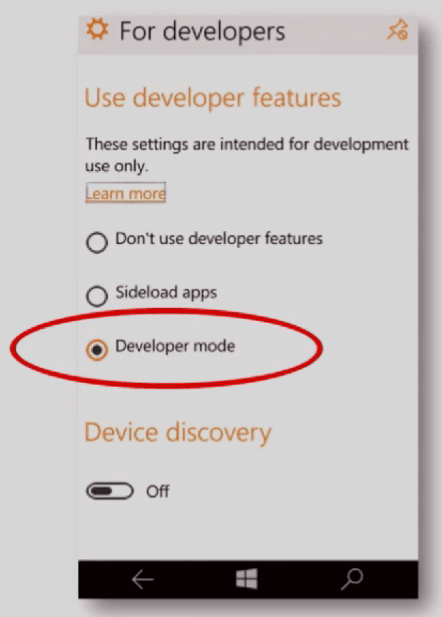This screenshot has height=617, width=442.
Task: Turn on the Device discovery toggle
Action: (x=110, y=491)
